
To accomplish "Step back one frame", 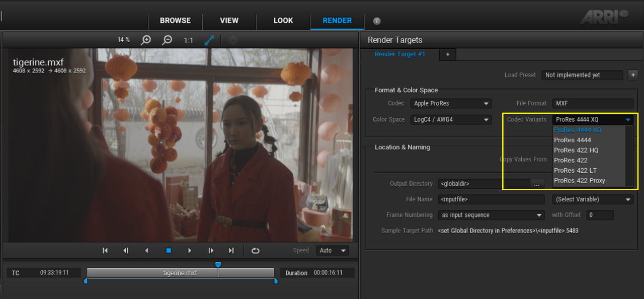I will pyautogui.click(x=126, y=250).
